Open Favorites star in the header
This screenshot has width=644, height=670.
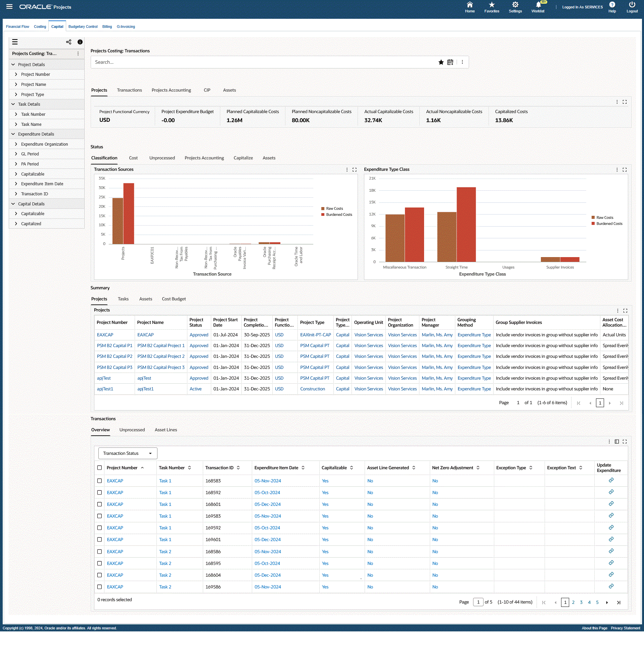click(x=492, y=5)
